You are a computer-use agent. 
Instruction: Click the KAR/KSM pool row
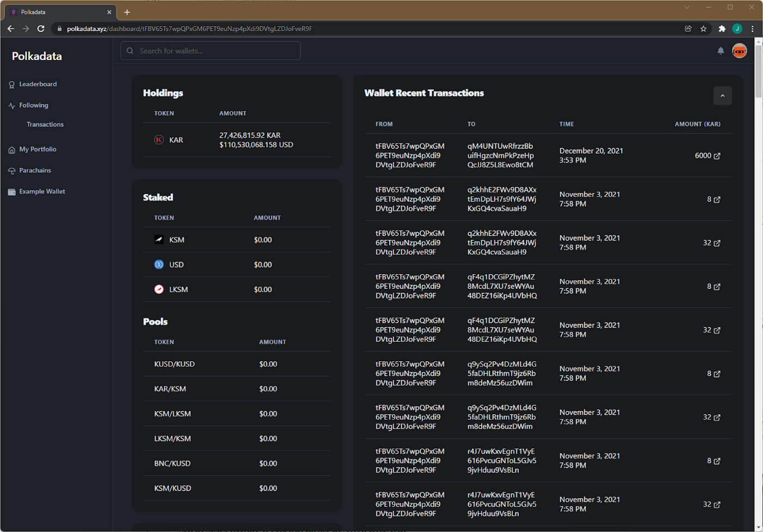[x=237, y=389]
